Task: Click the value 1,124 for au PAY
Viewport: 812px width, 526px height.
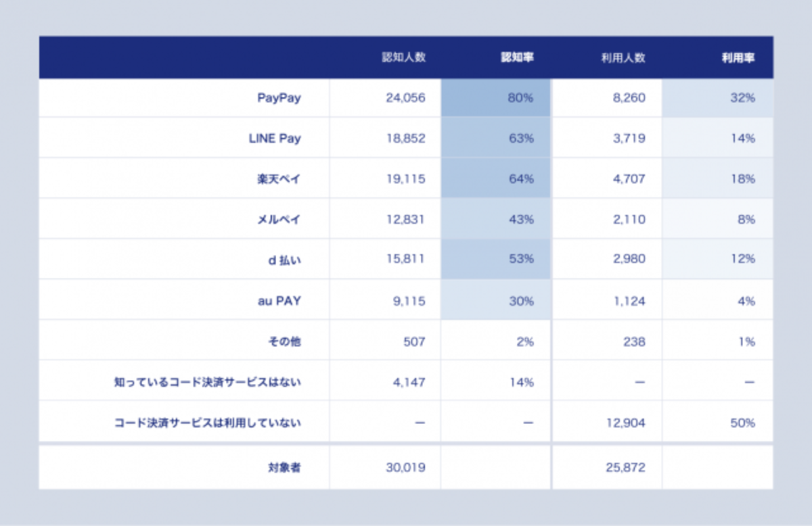Action: point(629,301)
